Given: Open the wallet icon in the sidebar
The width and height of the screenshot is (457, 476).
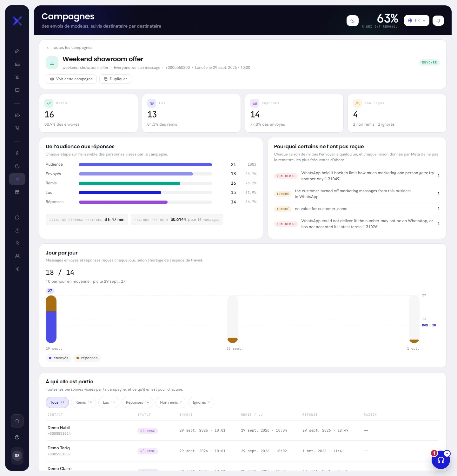Looking at the screenshot, I should (x=17, y=90).
